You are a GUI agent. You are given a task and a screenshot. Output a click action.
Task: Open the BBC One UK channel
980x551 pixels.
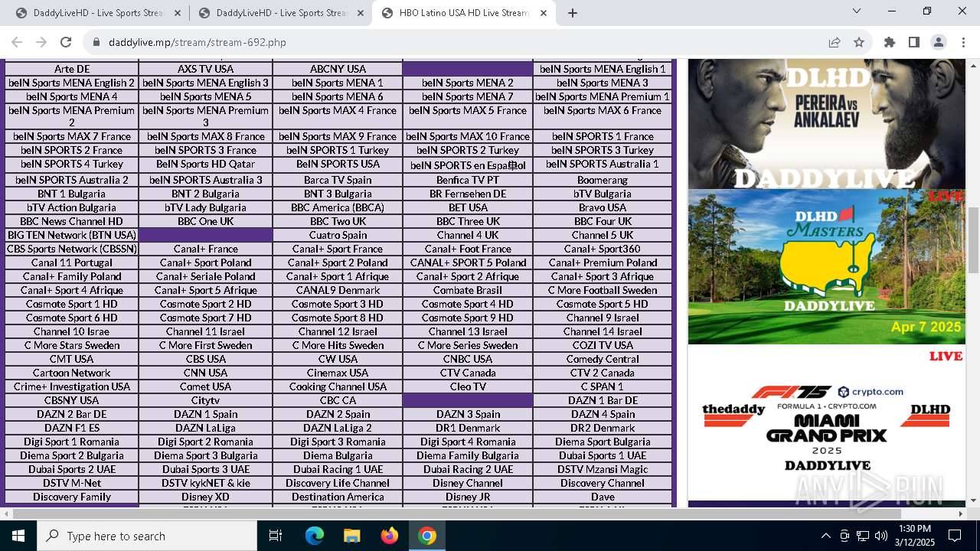(206, 221)
